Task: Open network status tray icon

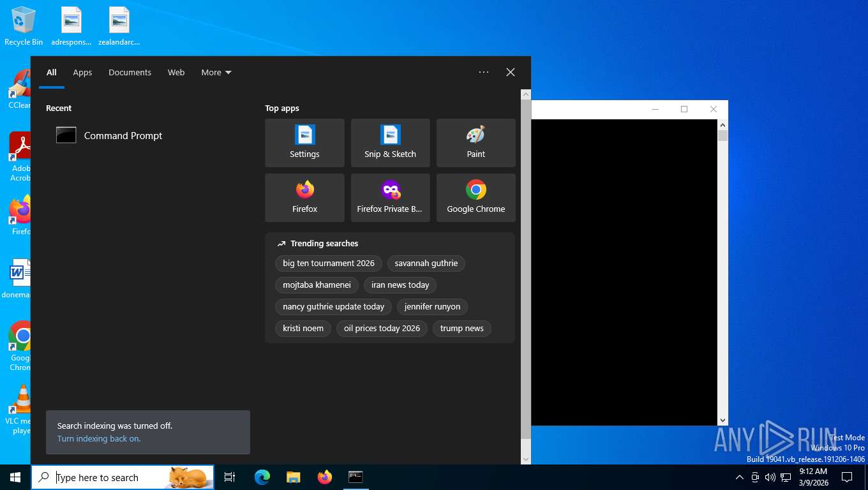Action: pos(786,477)
